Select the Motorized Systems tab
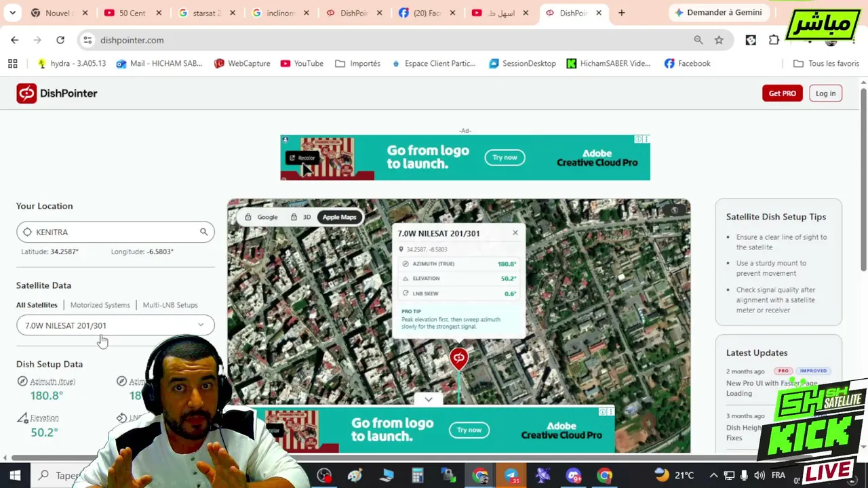Viewport: 868px width, 488px height. [x=100, y=305]
